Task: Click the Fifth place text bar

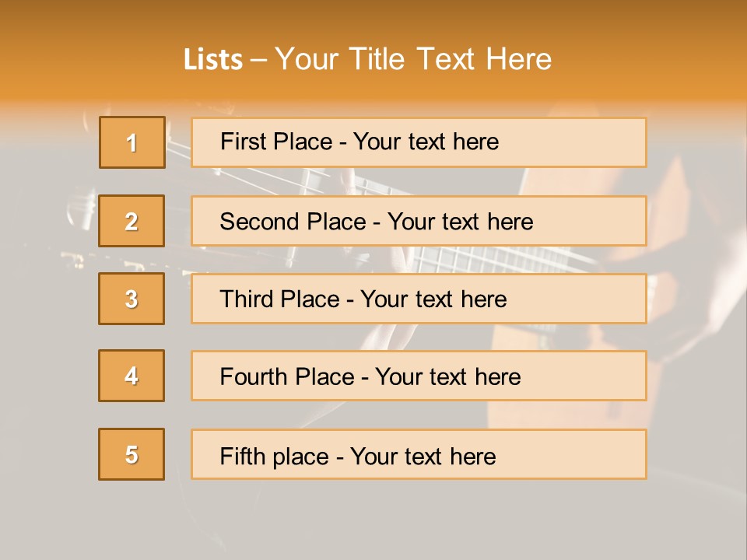Action: point(419,454)
